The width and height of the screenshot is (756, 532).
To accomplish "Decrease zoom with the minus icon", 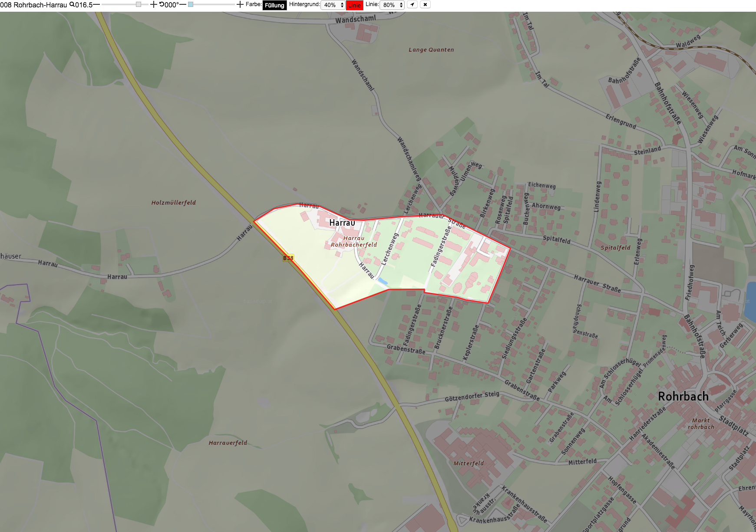I will click(x=96, y=4).
